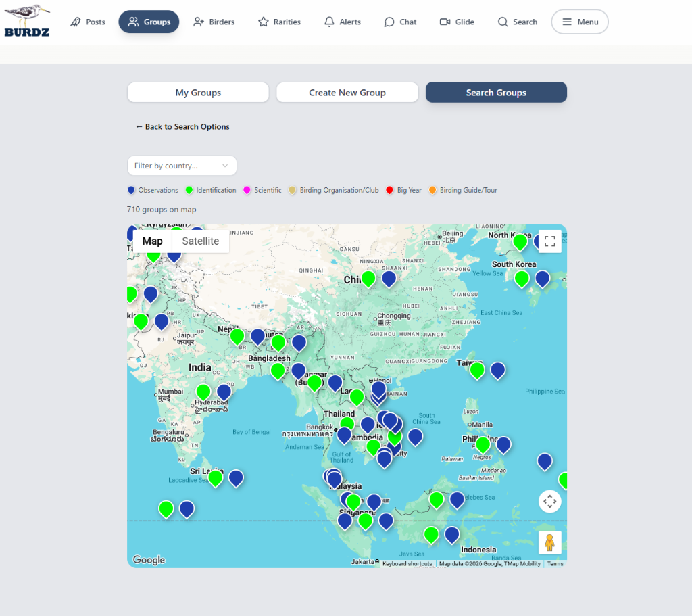Go to the Birders section
The height and width of the screenshot is (616, 692).
(214, 22)
